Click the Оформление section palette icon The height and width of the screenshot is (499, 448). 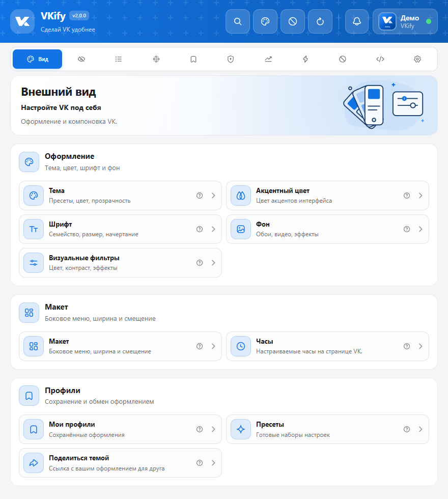coord(29,162)
